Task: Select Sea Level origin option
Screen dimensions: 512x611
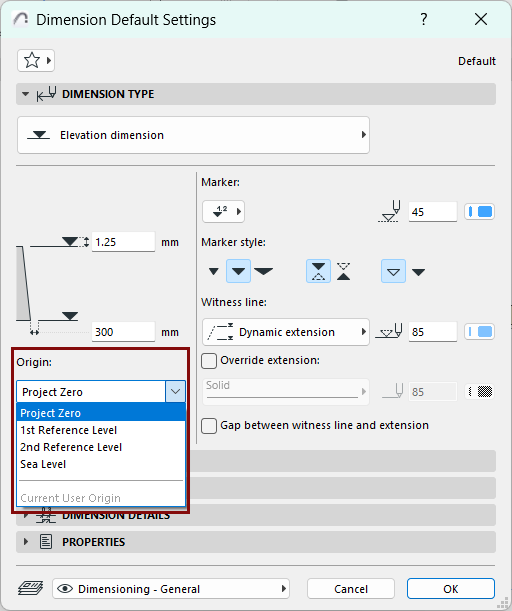Action: pyautogui.click(x=101, y=464)
